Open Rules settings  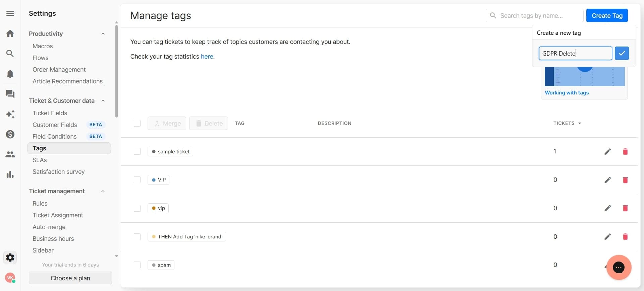(40, 204)
